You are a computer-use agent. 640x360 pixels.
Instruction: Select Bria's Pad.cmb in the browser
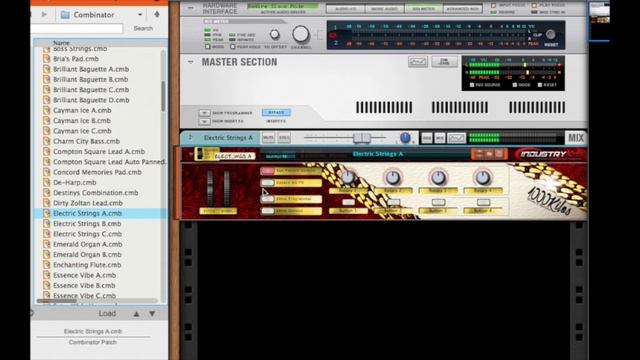coord(76,59)
